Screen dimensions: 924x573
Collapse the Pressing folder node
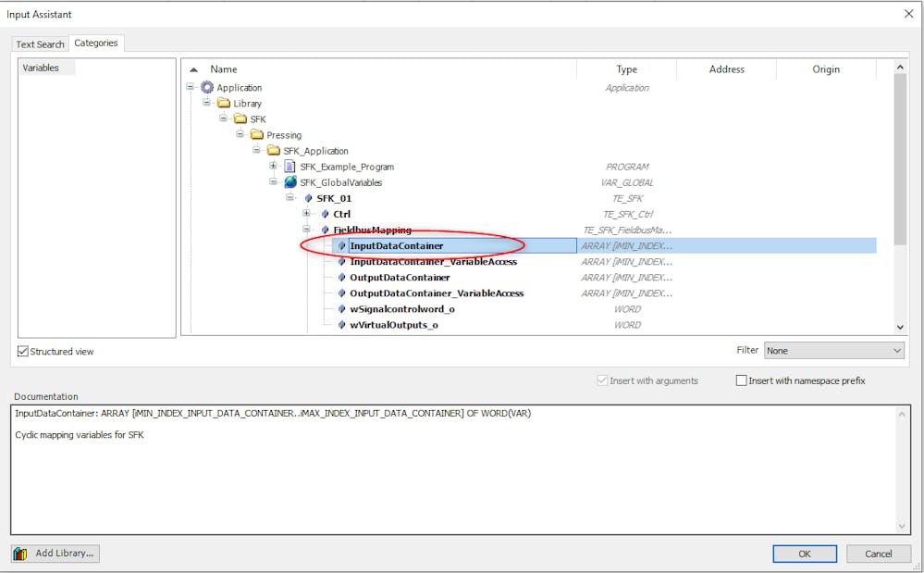coord(240,134)
